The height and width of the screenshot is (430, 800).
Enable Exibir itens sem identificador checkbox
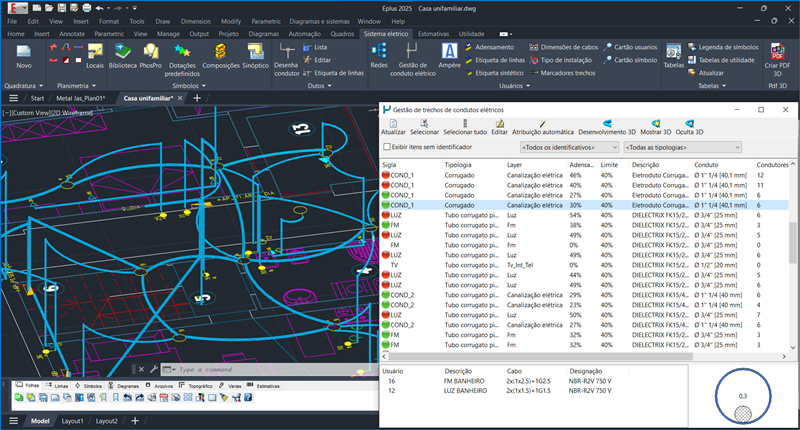(x=387, y=147)
